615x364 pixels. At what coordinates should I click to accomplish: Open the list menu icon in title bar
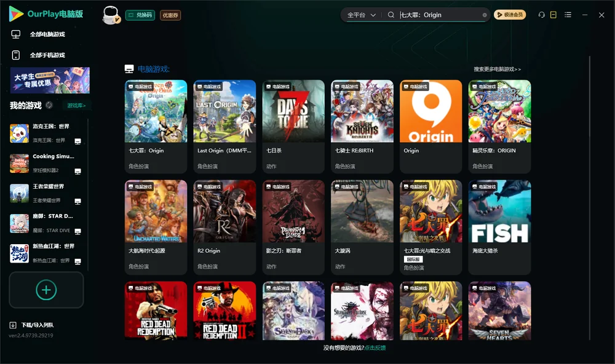pos(568,15)
